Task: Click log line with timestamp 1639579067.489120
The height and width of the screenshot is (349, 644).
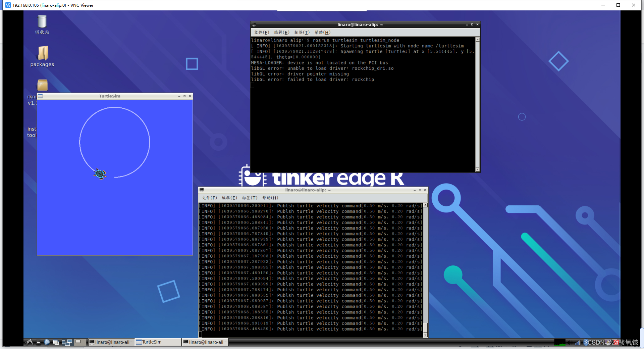Action: coord(311,273)
